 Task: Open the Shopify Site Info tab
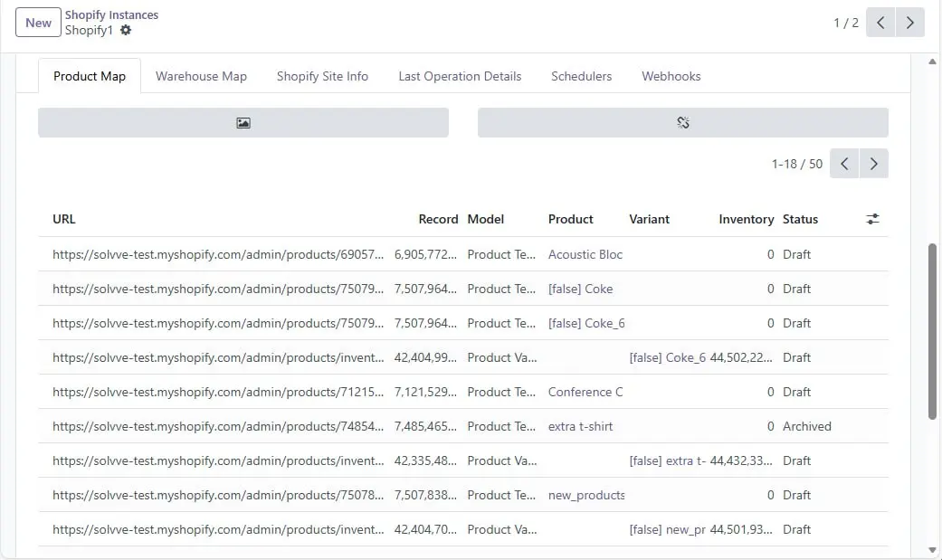coord(322,76)
